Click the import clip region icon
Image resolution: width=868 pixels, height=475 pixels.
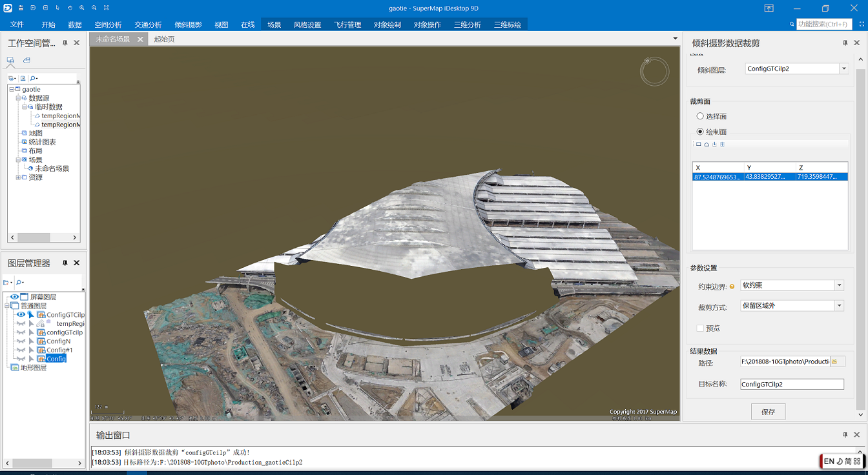click(714, 144)
